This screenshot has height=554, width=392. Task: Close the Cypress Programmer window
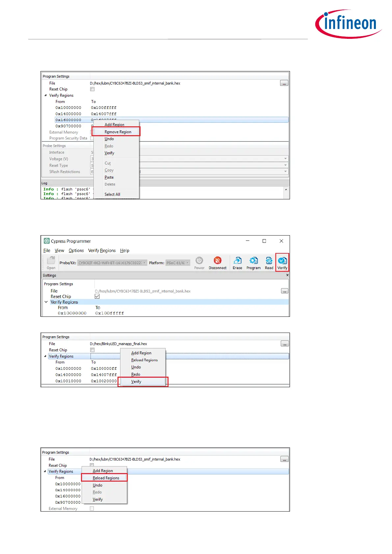(x=281, y=241)
